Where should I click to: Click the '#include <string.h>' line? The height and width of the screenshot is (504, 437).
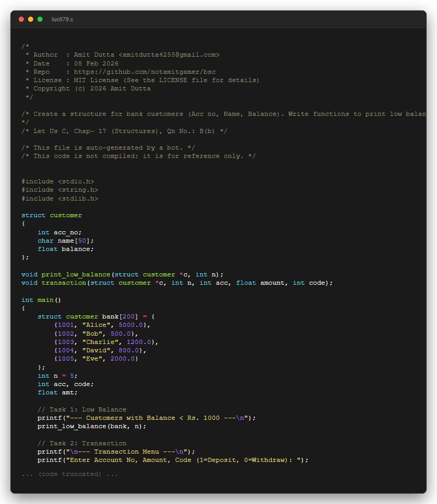(60, 190)
